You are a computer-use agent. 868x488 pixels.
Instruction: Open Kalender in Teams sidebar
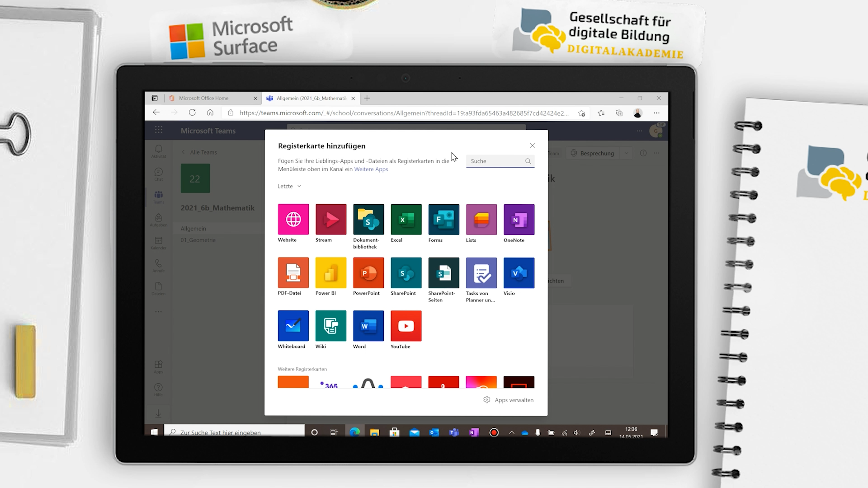point(158,243)
